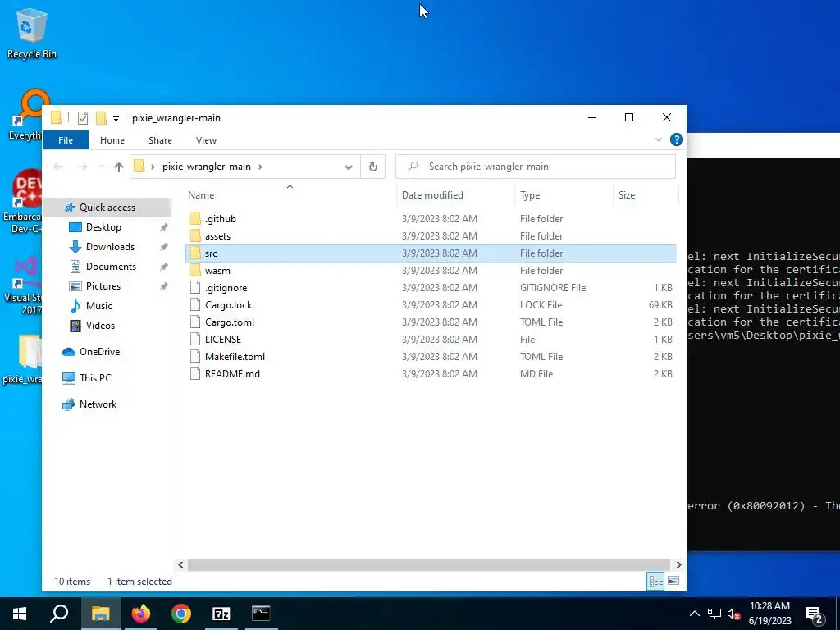This screenshot has height=630, width=840.
Task: Select the Cargo.lock file
Action: 431,305
